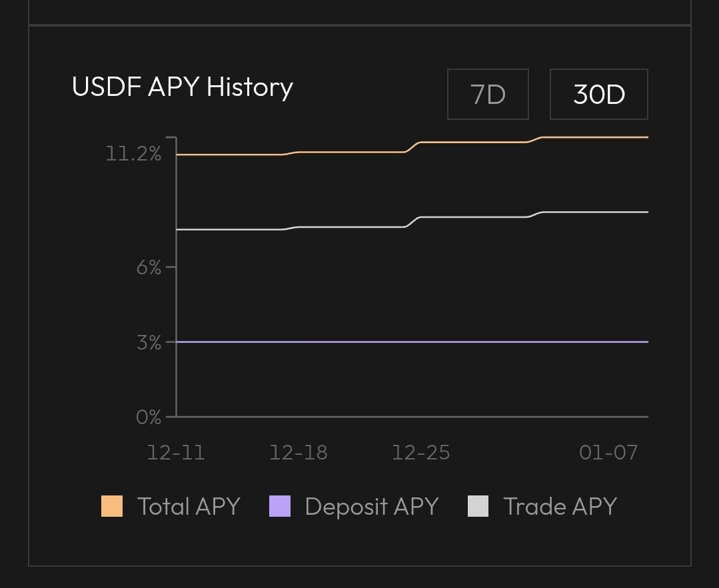Switch chart to 7D range
The image size is (719, 588).
(488, 95)
